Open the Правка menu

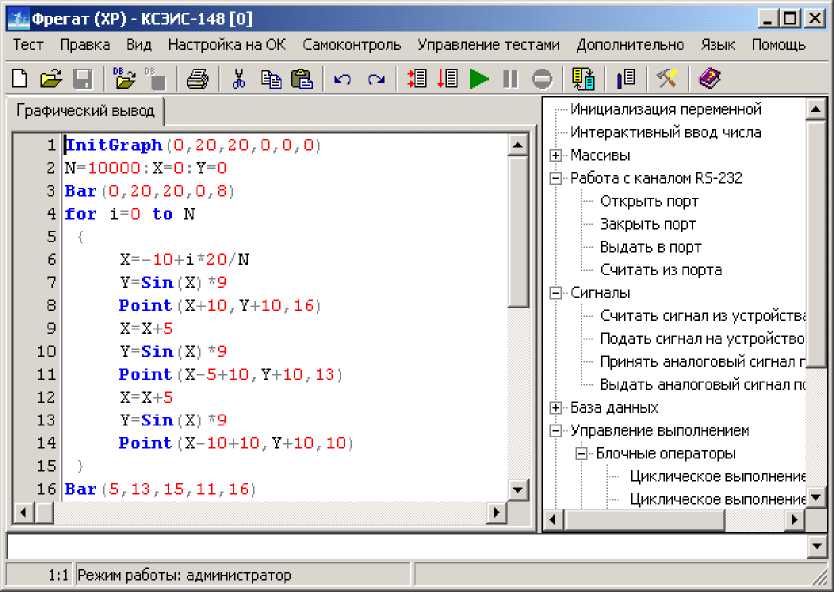coord(85,45)
